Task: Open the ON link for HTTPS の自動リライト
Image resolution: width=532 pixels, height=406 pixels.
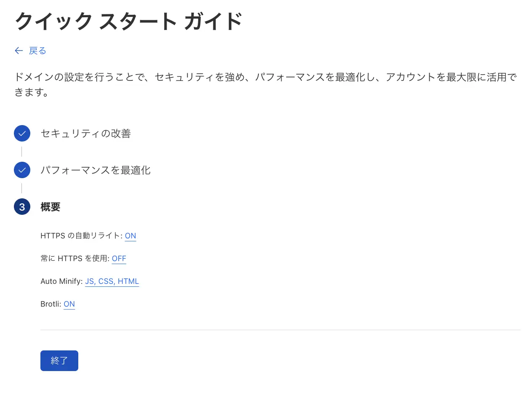Action: [x=130, y=236]
